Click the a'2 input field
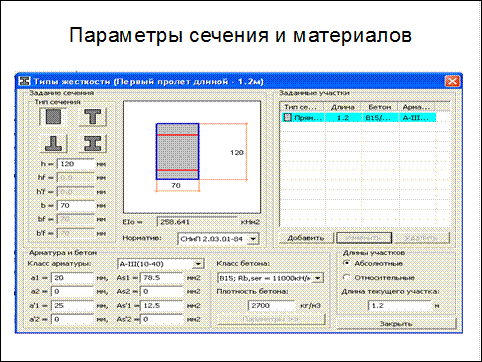This screenshot has height=362, width=482. coord(72,319)
